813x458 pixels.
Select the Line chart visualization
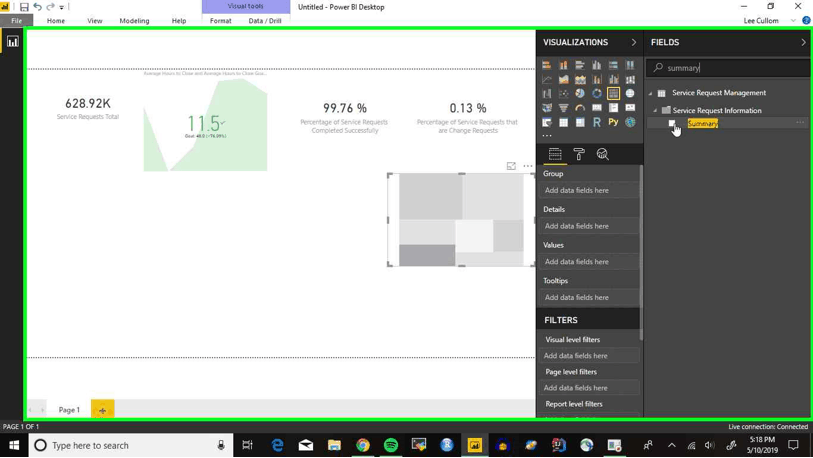click(546, 79)
